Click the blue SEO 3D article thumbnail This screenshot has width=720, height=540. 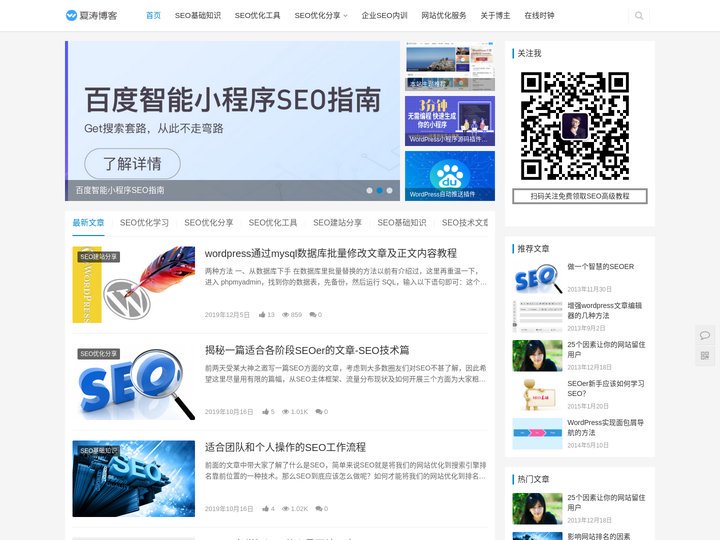pyautogui.click(x=134, y=478)
